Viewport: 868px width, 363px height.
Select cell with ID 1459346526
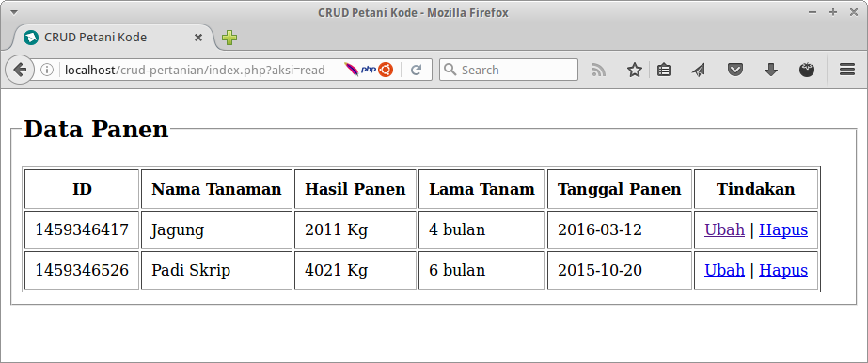point(82,270)
